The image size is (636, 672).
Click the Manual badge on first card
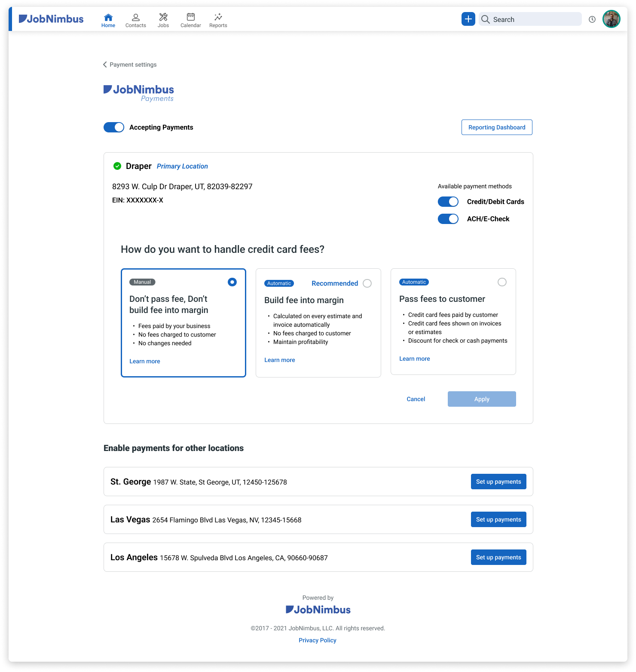tap(142, 282)
